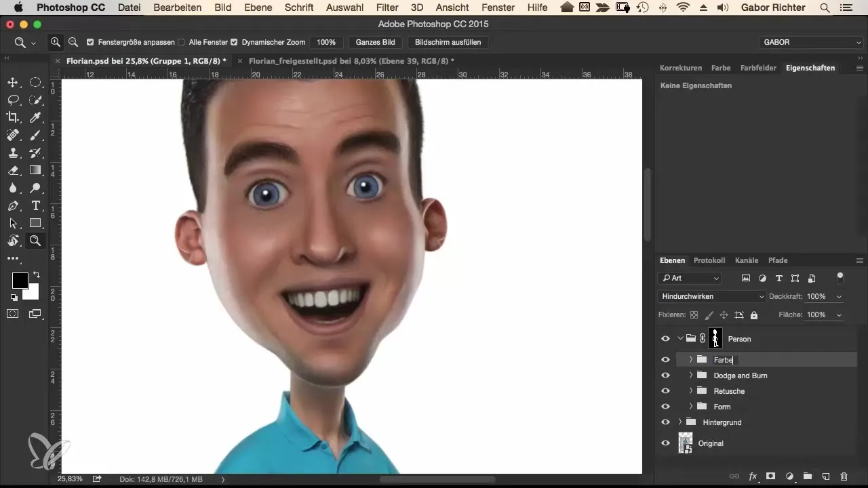Viewport: 868px width, 488px height.
Task: Select the Healing Brush tool
Action: point(13,135)
